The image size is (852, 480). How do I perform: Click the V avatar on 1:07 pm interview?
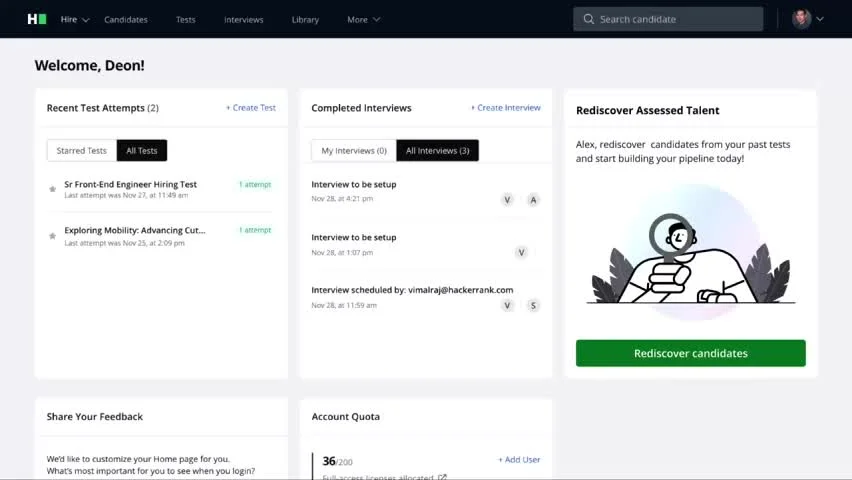point(521,252)
